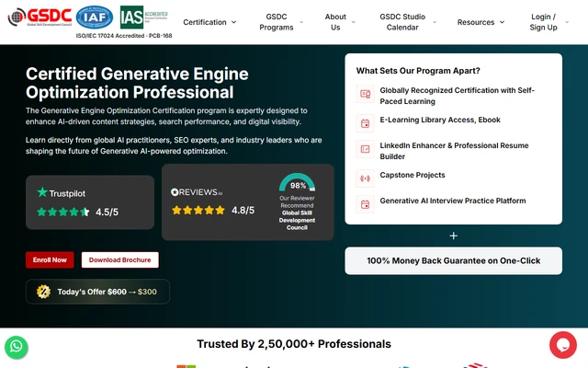Click icon next to Globally Recognized Certification

click(x=365, y=94)
